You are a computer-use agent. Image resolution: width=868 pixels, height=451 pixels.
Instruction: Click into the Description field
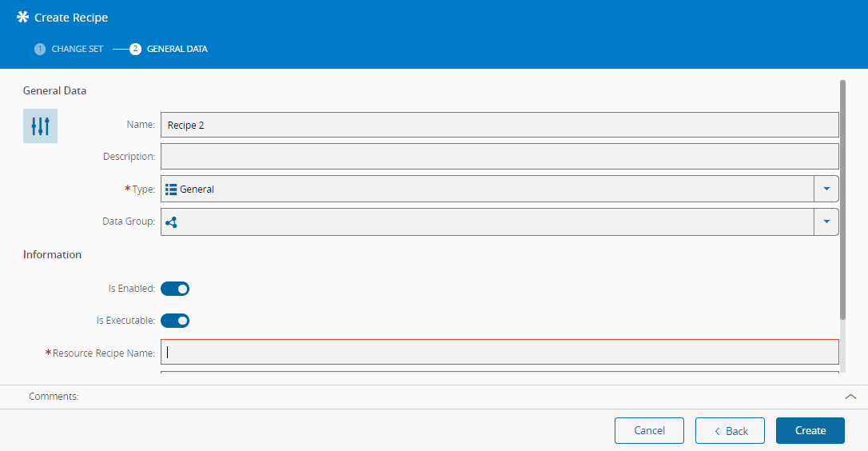[500, 157]
